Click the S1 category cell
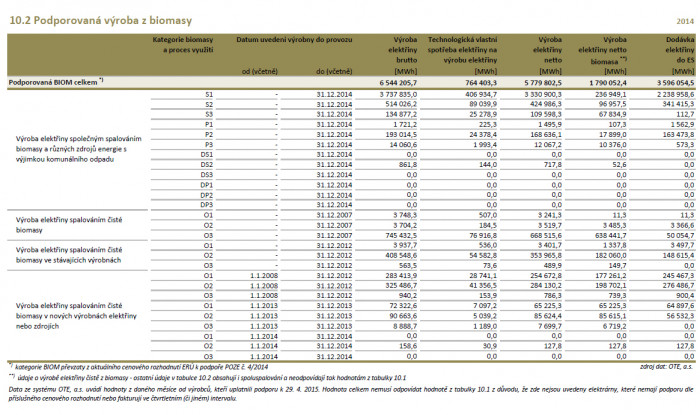Viewport: 700px width, 415px height. (209, 94)
